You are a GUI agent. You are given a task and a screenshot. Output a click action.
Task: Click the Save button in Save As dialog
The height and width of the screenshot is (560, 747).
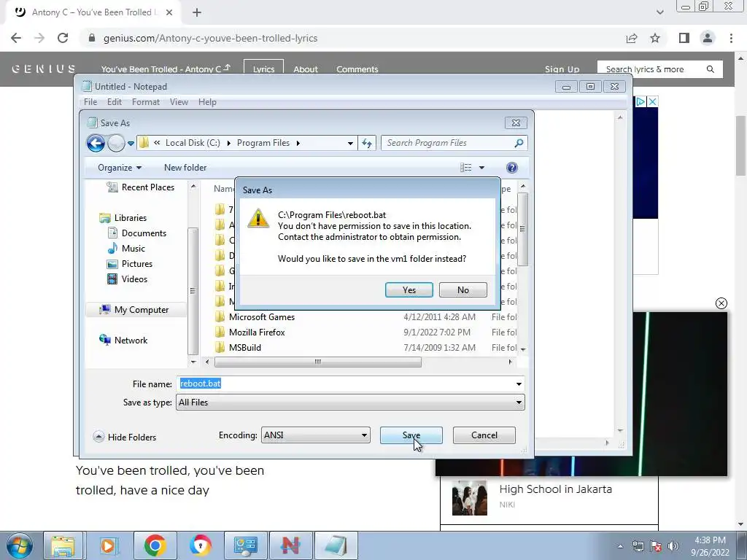coord(411,435)
